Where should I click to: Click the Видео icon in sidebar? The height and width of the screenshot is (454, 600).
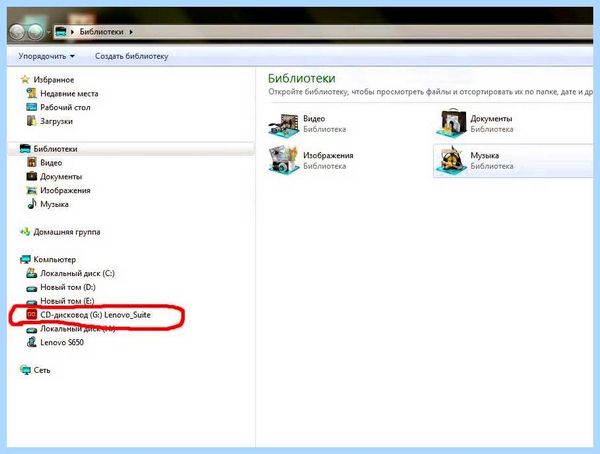click(31, 162)
